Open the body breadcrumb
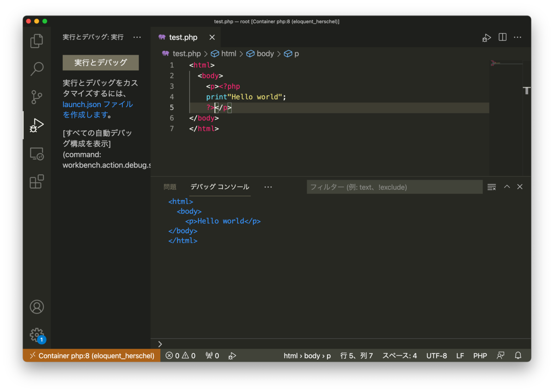 coord(260,54)
